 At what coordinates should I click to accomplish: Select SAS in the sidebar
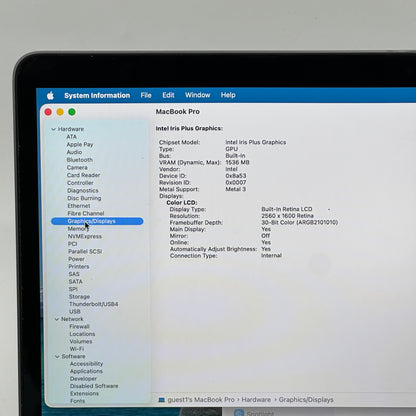pyautogui.click(x=74, y=274)
